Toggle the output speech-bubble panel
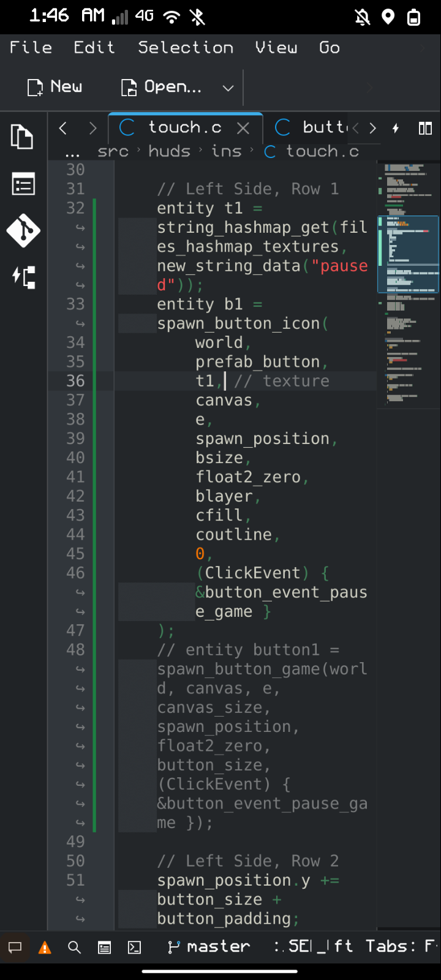 [x=15, y=948]
